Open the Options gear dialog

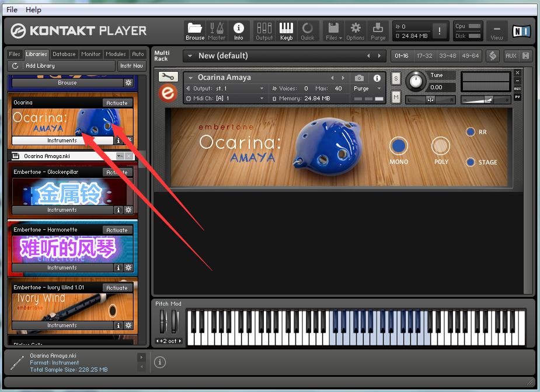click(x=356, y=31)
